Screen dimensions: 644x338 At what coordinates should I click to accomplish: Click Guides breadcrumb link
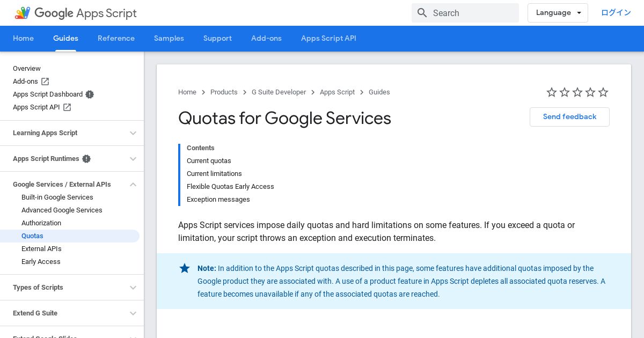(x=379, y=92)
